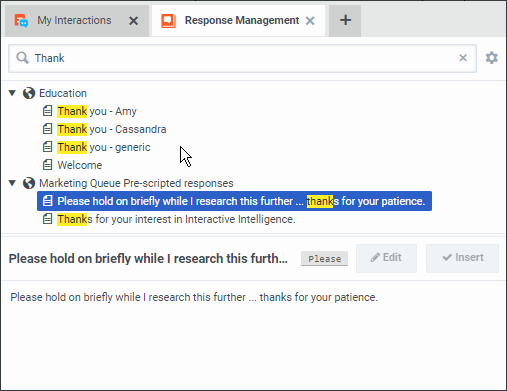Click the My Interactions tab icon
The height and width of the screenshot is (391, 507).
click(21, 21)
